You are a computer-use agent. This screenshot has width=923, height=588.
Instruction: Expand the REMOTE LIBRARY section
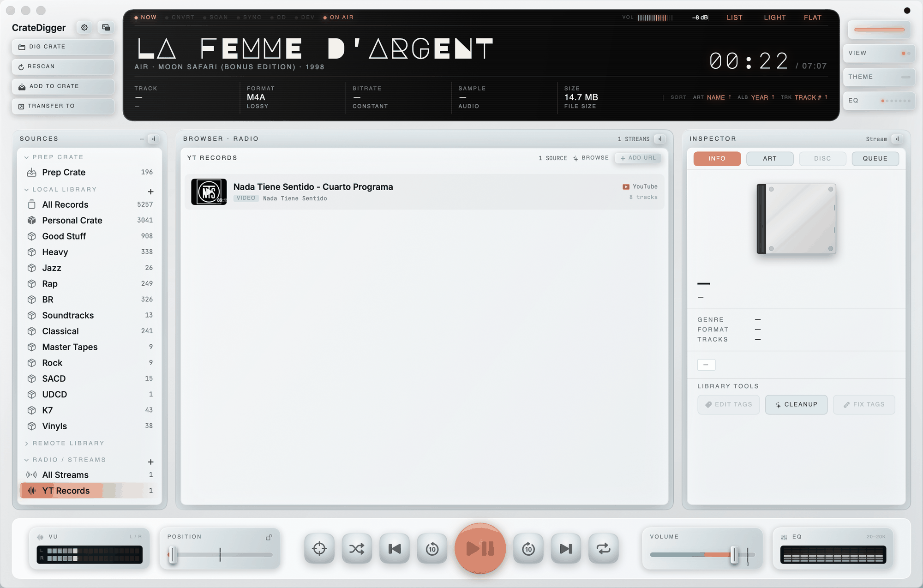pos(26,444)
